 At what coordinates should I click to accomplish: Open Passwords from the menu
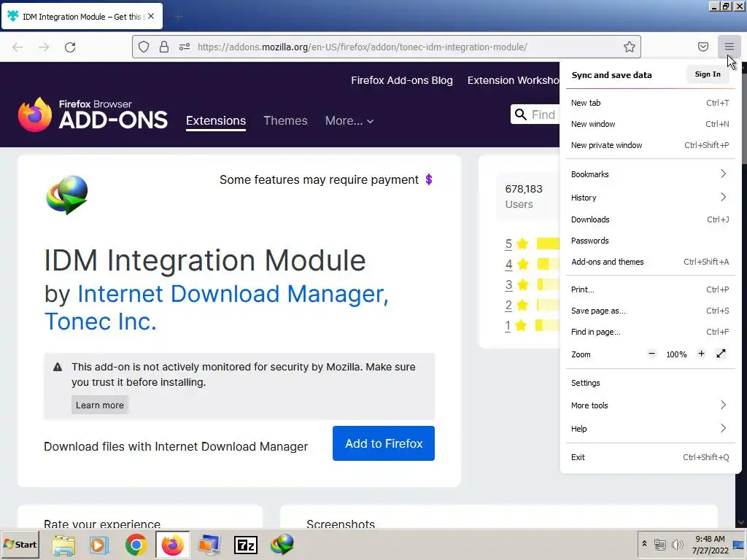point(650,241)
